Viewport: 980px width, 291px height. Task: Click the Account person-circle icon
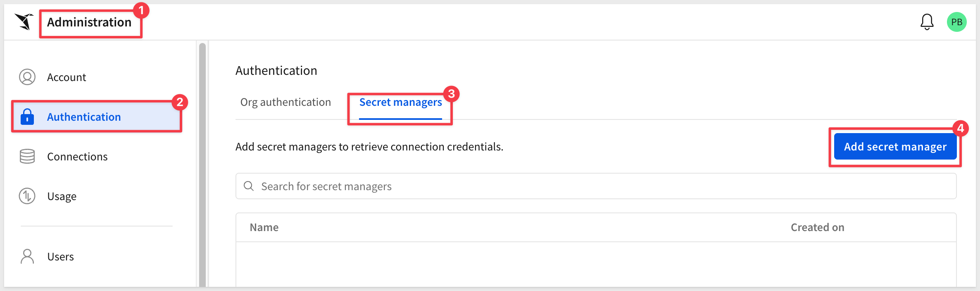pyautogui.click(x=27, y=77)
